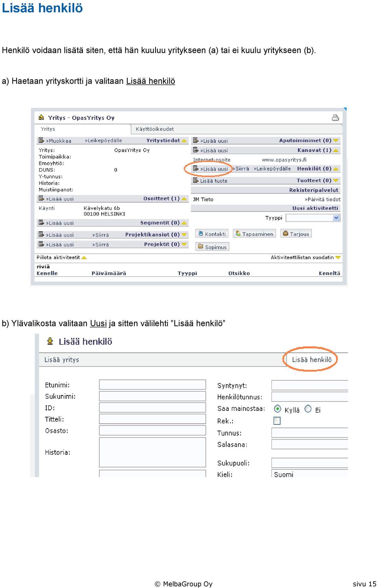377x588 pixels.
Task: Expand the Tuotteet (0) section
Action: point(336,181)
